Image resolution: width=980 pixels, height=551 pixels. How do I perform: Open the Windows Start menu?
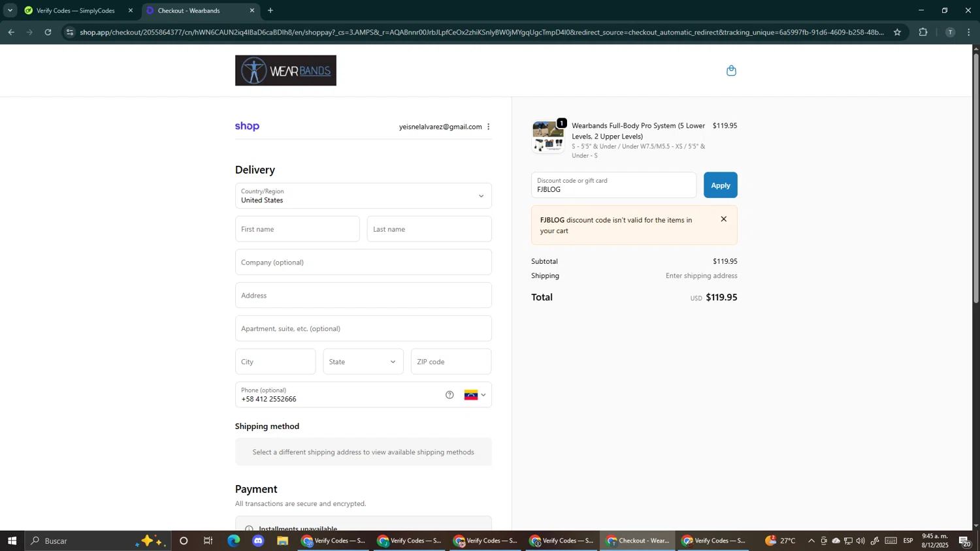click(12, 541)
